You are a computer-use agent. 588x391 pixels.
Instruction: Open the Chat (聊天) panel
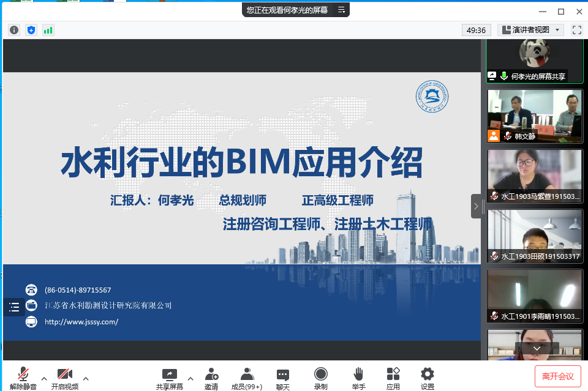pos(282,378)
